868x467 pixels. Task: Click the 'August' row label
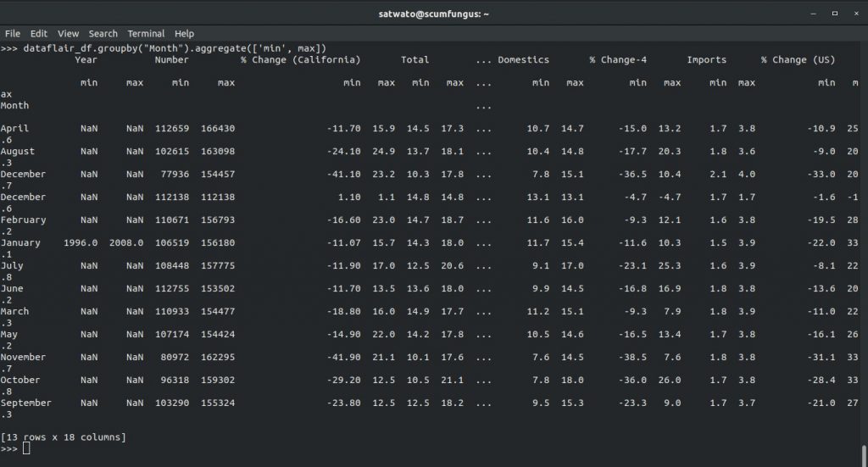click(x=17, y=151)
